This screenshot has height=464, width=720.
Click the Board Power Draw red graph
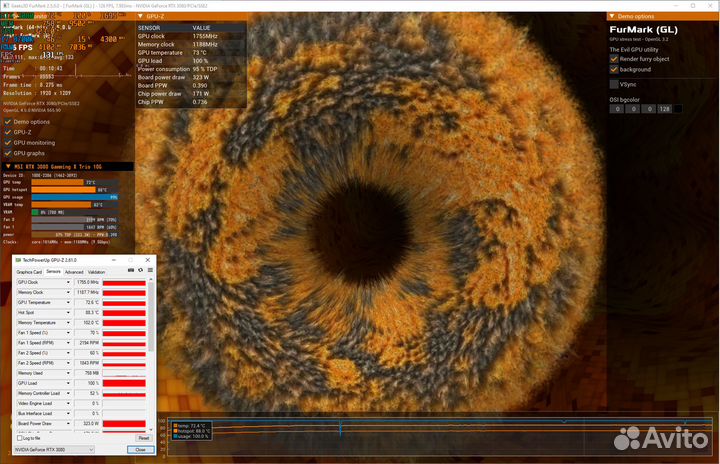124,424
